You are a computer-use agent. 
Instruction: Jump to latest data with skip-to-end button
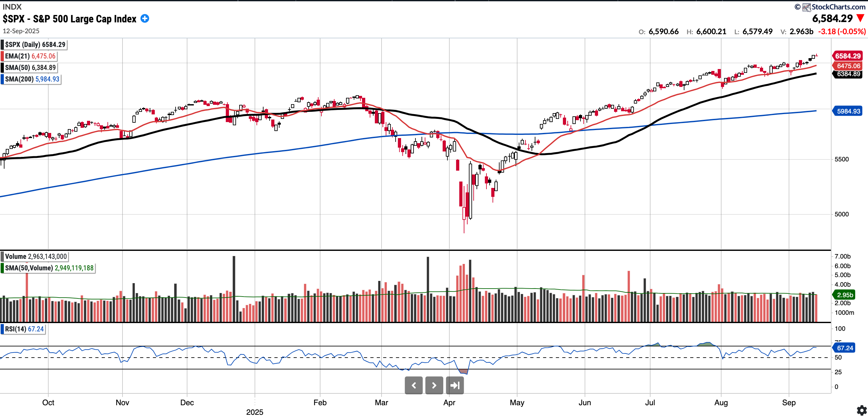tap(454, 385)
